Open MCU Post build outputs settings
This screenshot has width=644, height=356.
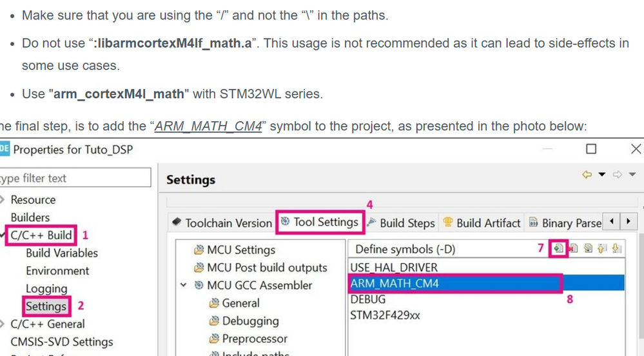coord(266,268)
